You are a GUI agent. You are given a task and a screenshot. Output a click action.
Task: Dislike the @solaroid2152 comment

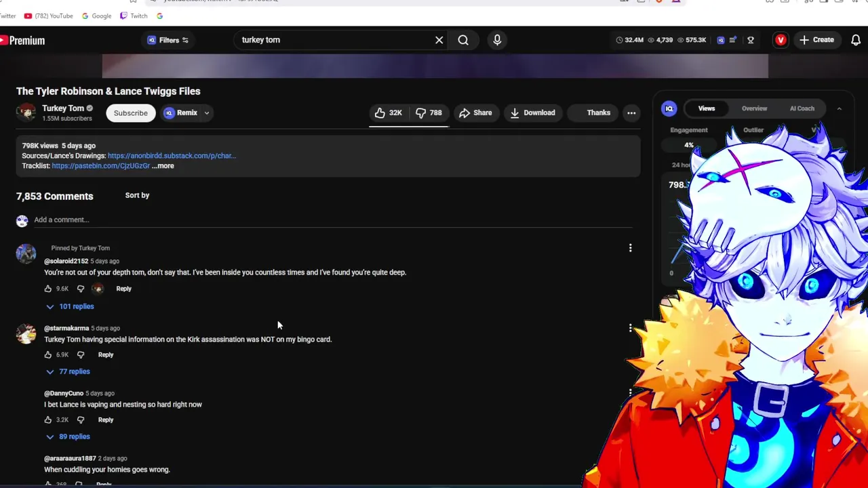(80, 289)
